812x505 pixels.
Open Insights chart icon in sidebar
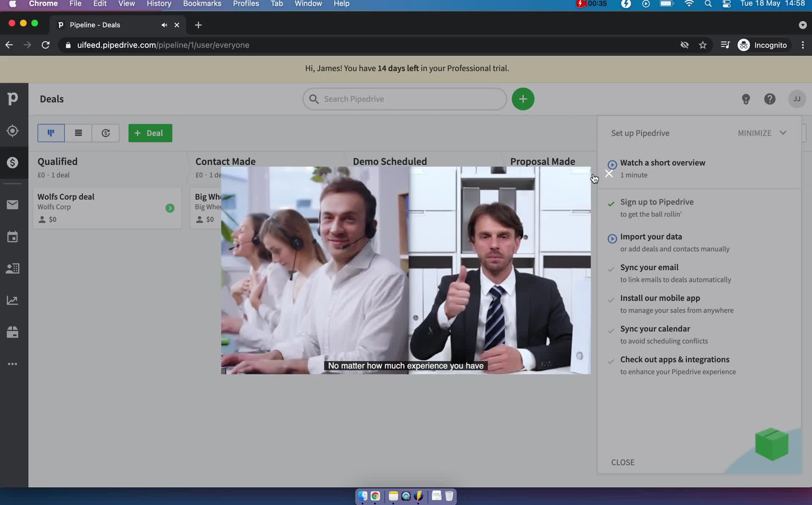click(x=13, y=300)
